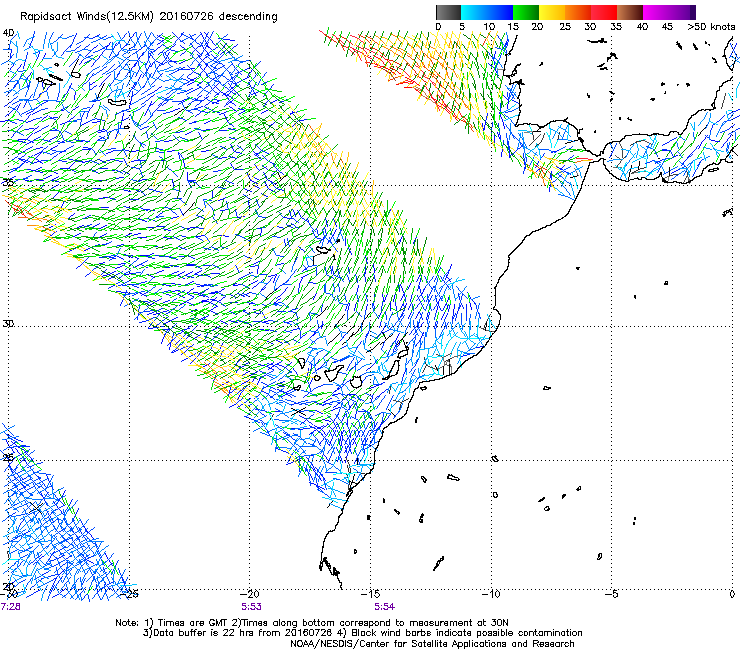Click the purple time label '7:28'

(x=10, y=607)
